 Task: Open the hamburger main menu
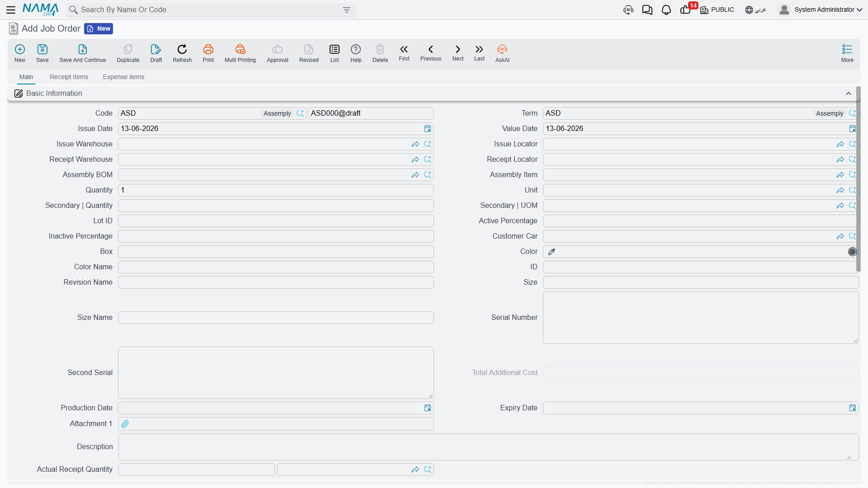pos(11,9)
